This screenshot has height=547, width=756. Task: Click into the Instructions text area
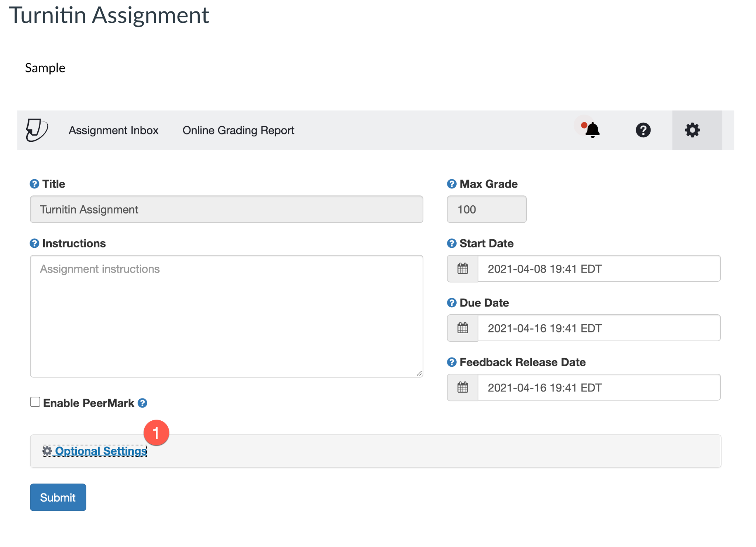pyautogui.click(x=226, y=316)
